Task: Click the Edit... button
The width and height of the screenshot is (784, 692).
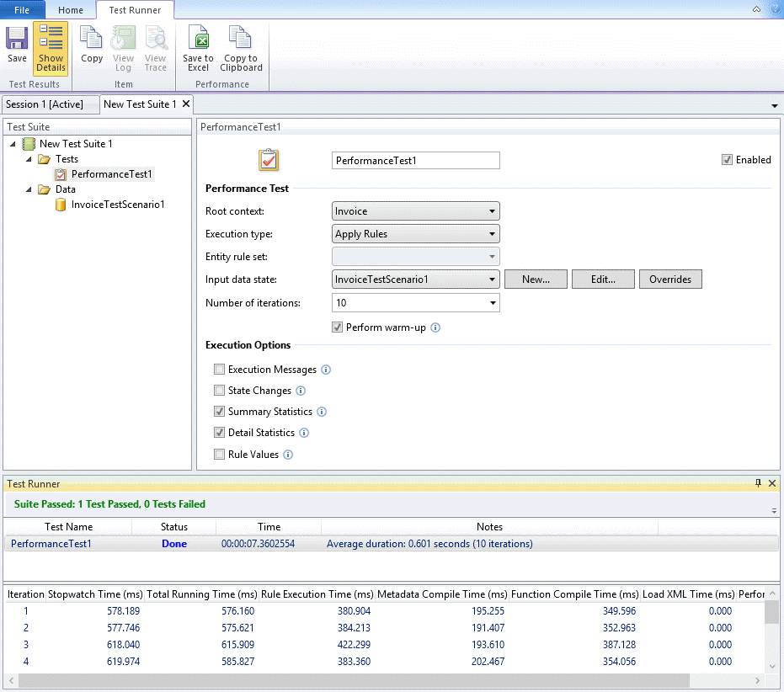Action: [x=603, y=279]
